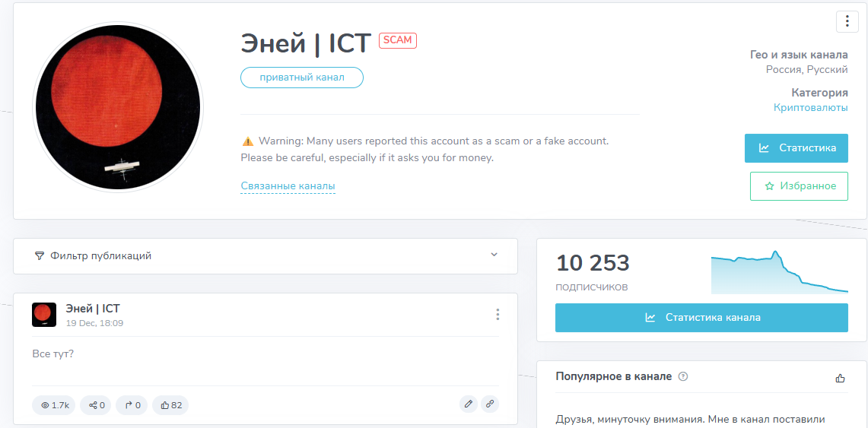Click the help icon beside Популярное в канале

click(x=683, y=376)
